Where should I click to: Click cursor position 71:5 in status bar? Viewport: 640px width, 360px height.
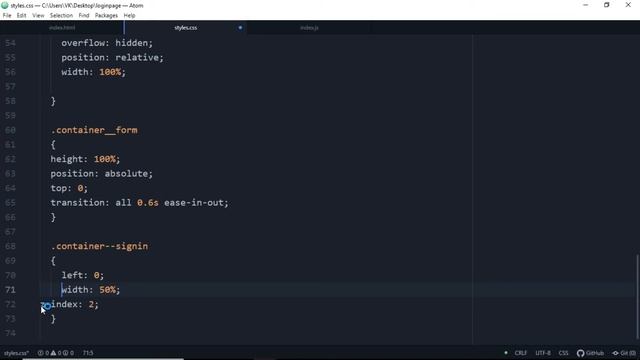point(88,353)
